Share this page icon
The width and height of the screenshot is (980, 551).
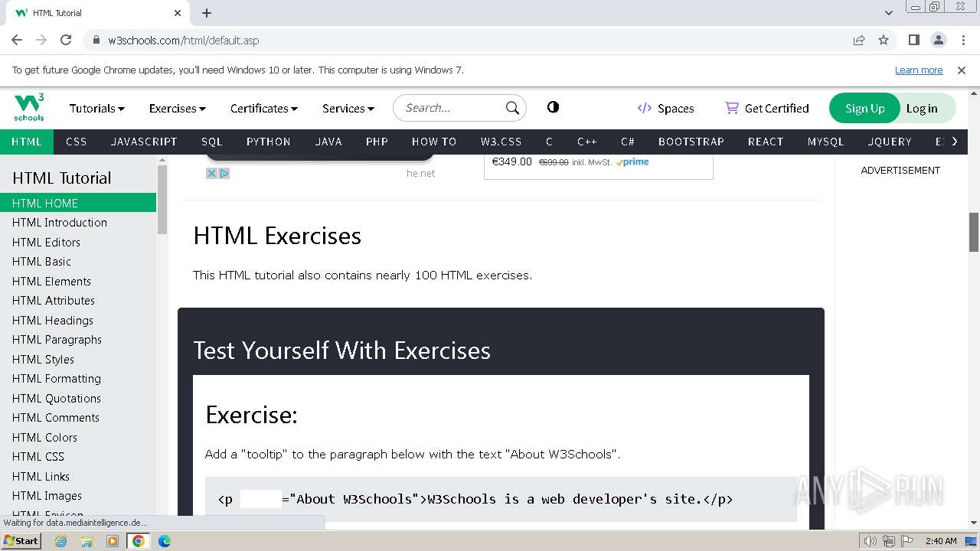point(859,40)
